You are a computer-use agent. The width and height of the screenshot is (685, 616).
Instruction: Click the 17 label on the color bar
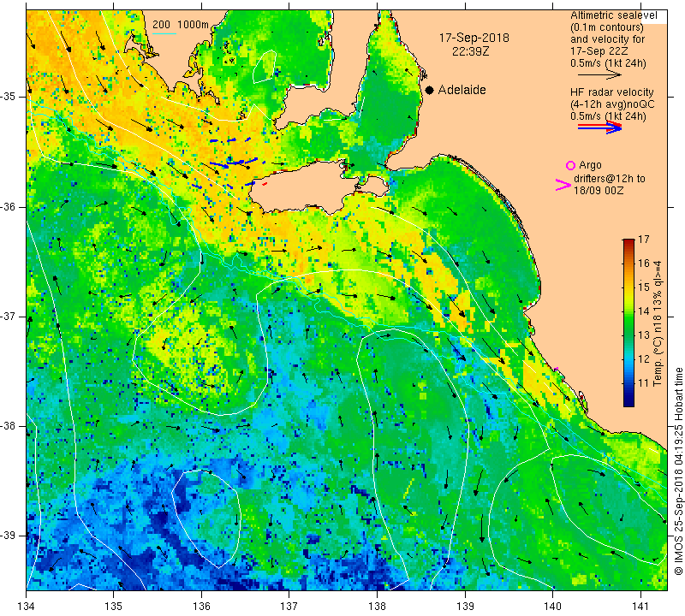[x=644, y=240]
